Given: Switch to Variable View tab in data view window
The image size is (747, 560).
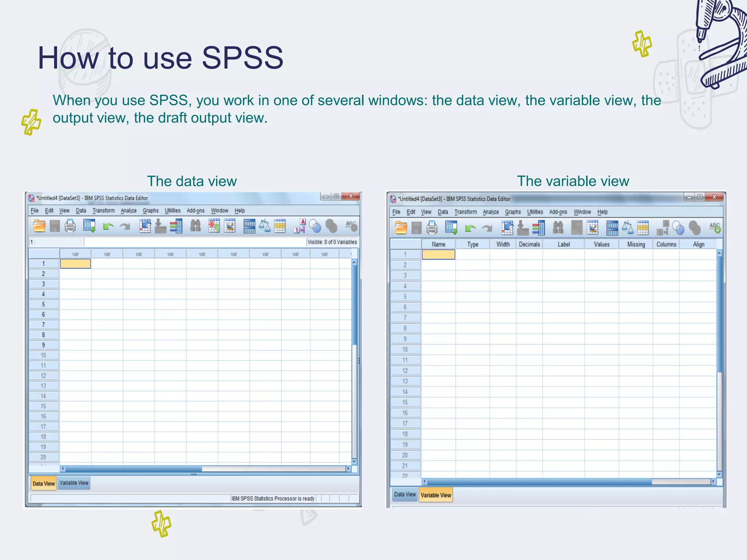Looking at the screenshot, I should pyautogui.click(x=74, y=483).
